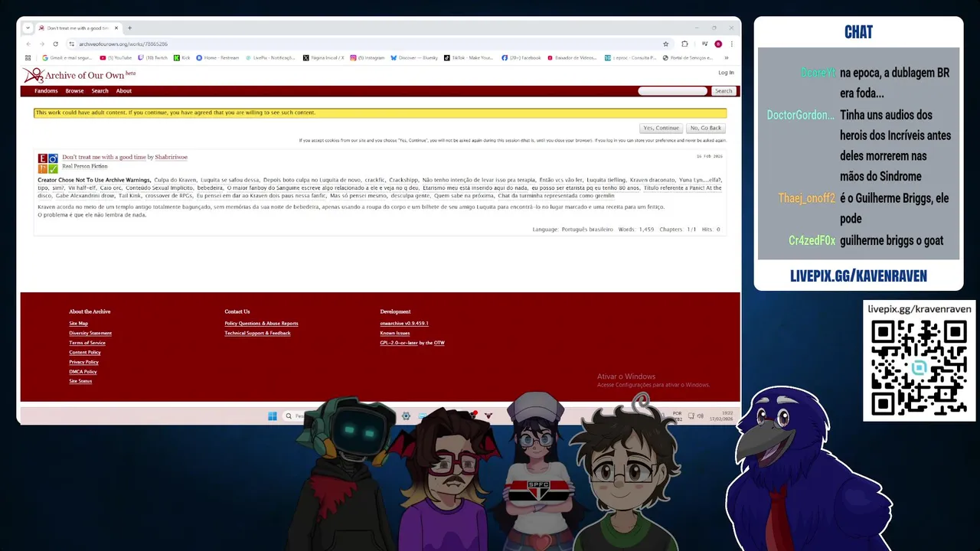Viewport: 980px width, 551px height.
Task: Open the Portal de Serviços bookmark
Action: [688, 57]
